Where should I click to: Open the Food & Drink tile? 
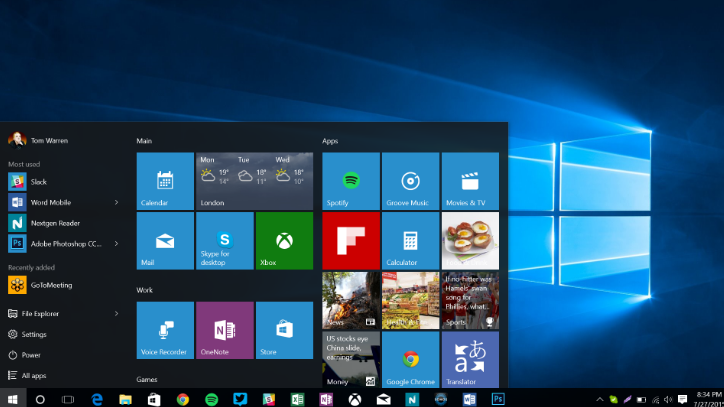click(470, 241)
